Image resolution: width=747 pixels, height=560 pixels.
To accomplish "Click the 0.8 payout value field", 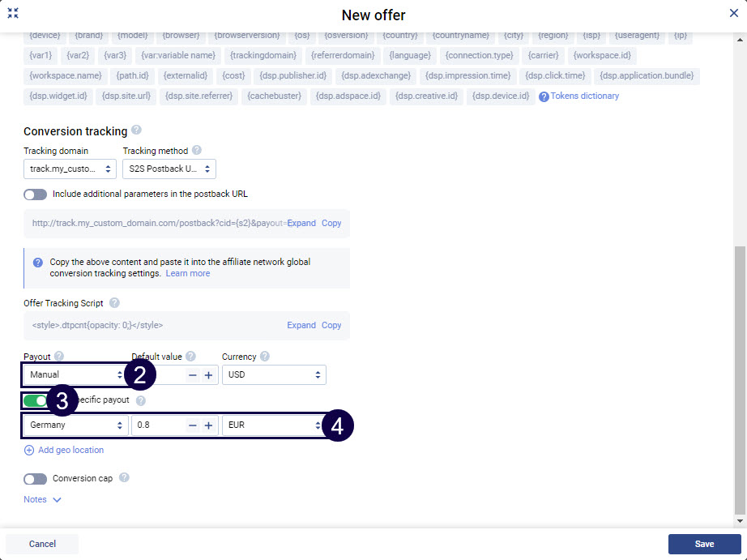I will click(159, 425).
